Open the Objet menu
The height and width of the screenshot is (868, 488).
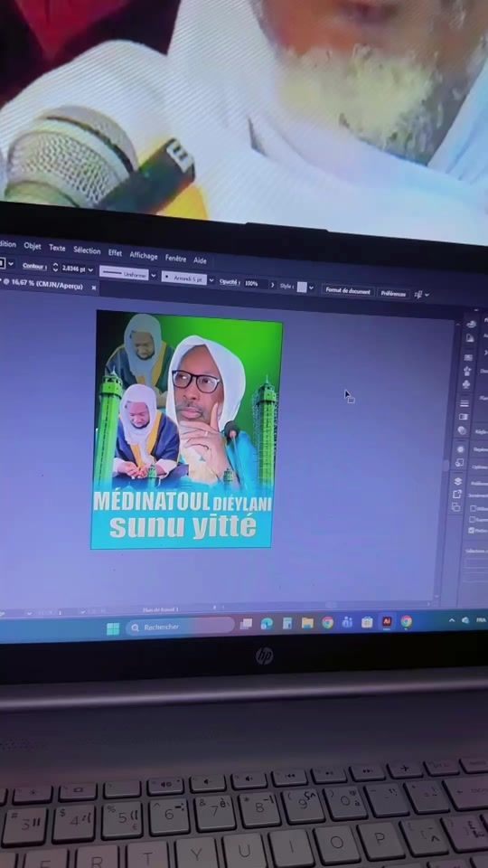coord(33,246)
